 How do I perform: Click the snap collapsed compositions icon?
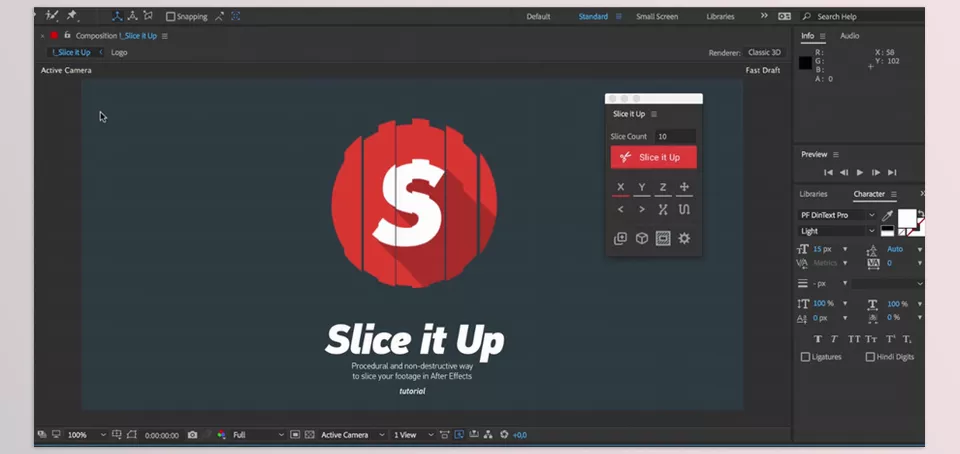pos(236,17)
